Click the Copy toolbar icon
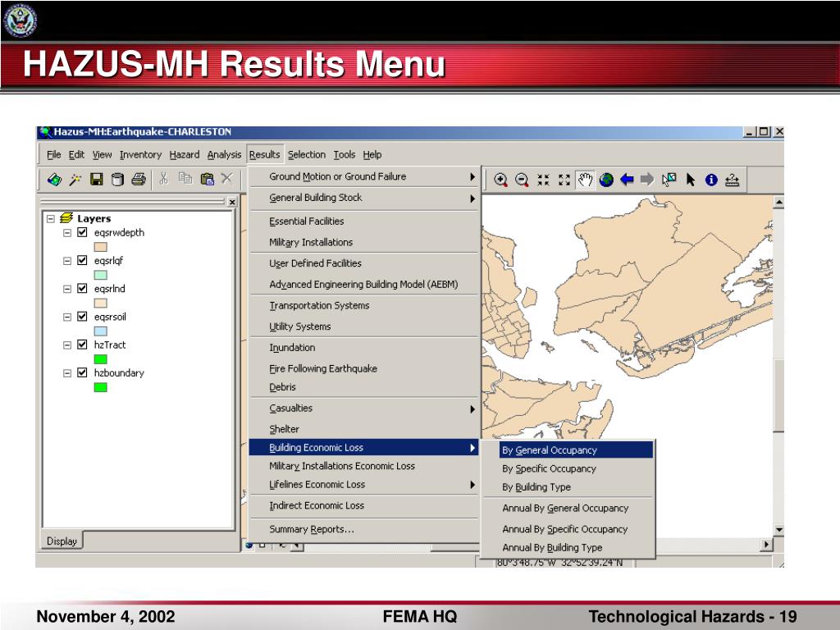This screenshot has height=630, width=840. click(185, 178)
